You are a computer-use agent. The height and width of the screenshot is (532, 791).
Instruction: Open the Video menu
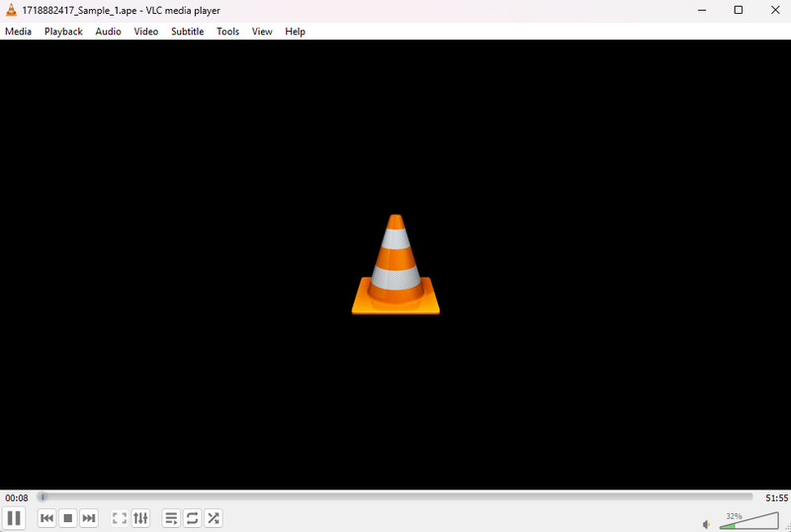point(146,32)
